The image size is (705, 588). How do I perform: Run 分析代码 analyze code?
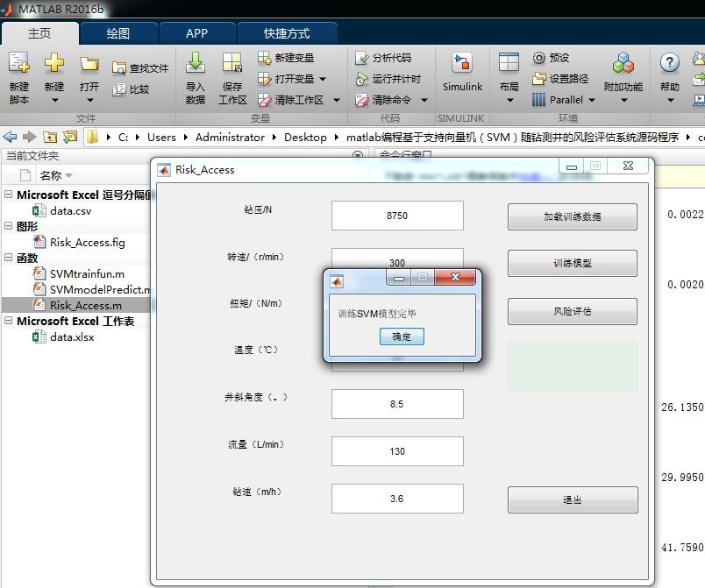[x=383, y=58]
